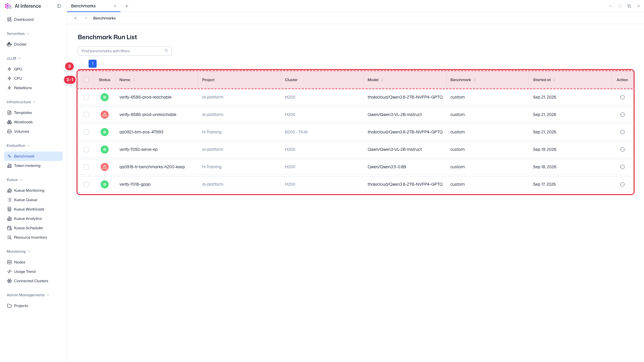Focus the Find benchmarks filter field
Image resolution: width=644 pixels, height=362 pixels.
(125, 51)
